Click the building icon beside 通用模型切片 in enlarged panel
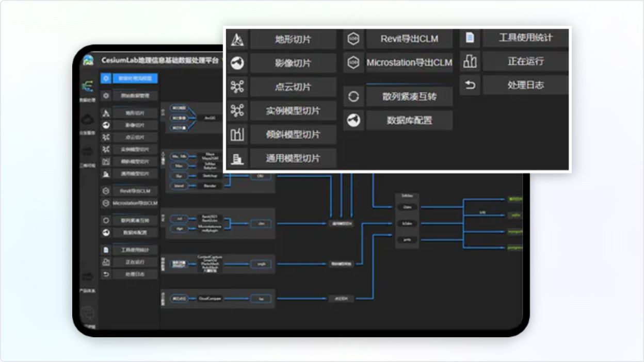Viewport: 644px width, 362px height. coord(237,158)
